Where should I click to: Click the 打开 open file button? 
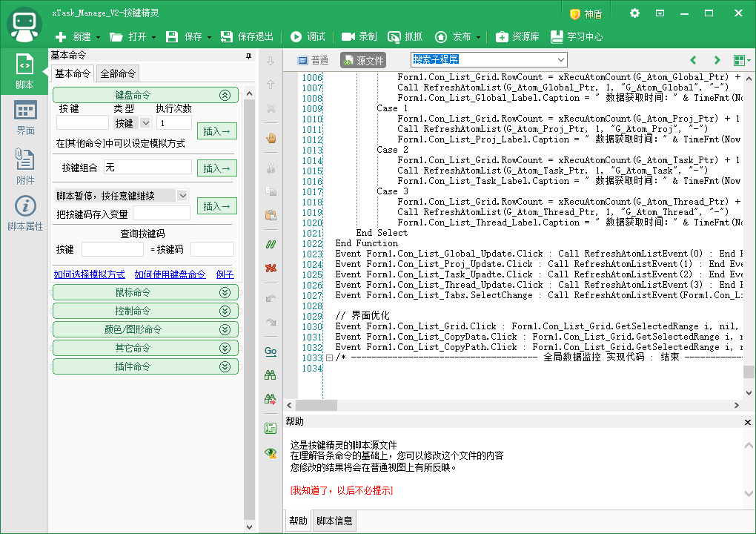(x=128, y=36)
